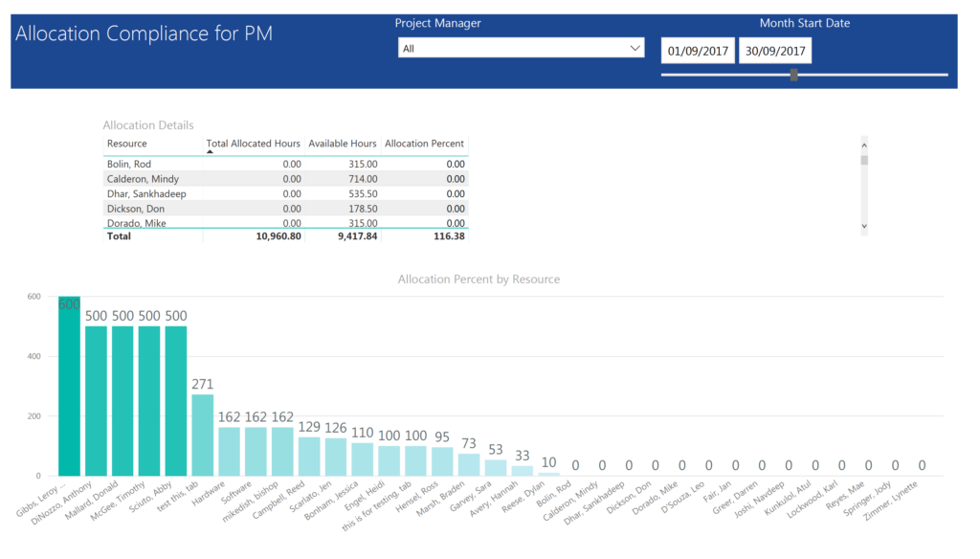980x559 pixels.
Task: Click the 01/09/2017 start date field
Action: click(697, 49)
